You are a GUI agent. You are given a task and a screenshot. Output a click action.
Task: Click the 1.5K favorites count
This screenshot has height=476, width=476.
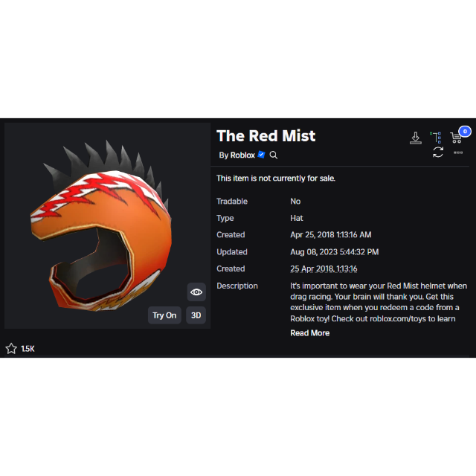28,349
